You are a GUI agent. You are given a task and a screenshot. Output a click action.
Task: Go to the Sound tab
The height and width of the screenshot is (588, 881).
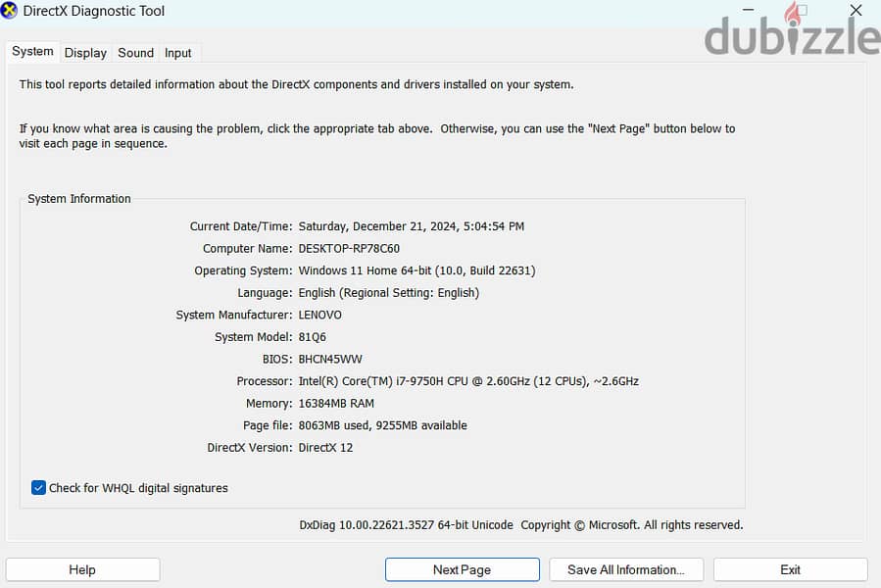tap(135, 53)
